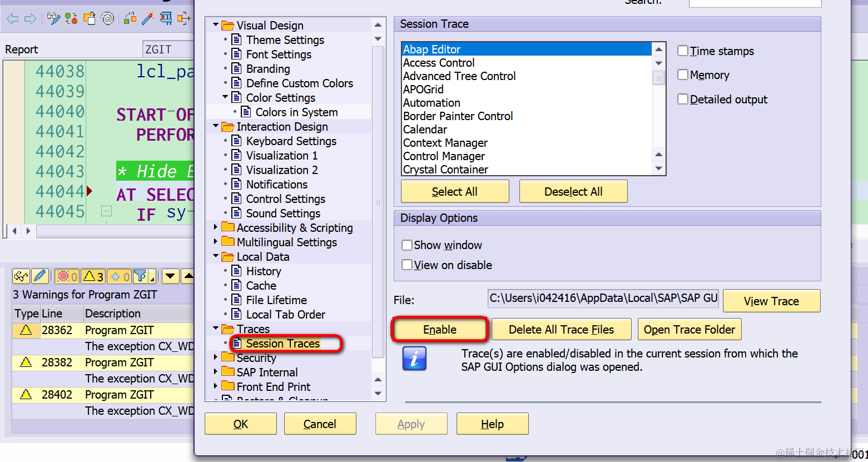Click the spiral Enhance icon in editor toolbar
Screen dimensions: 868x462
tap(108, 18)
